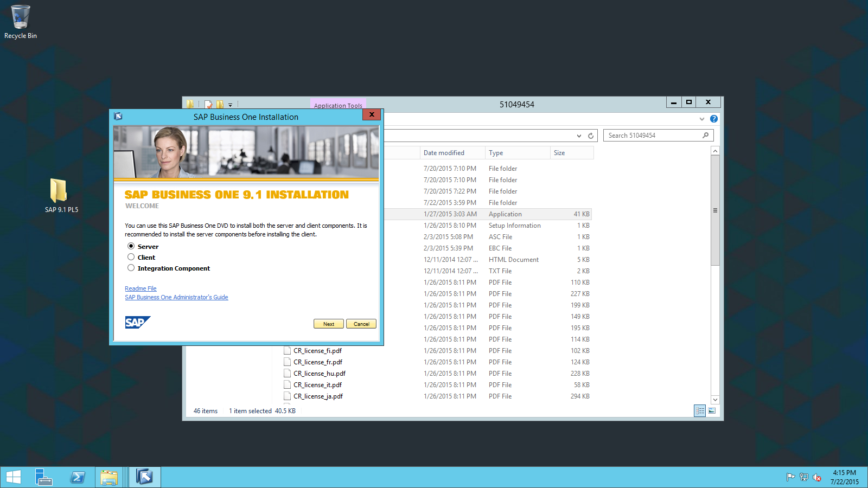Click the CR_license_fi.pdf file icon
This screenshot has width=868, height=488.
(x=288, y=350)
